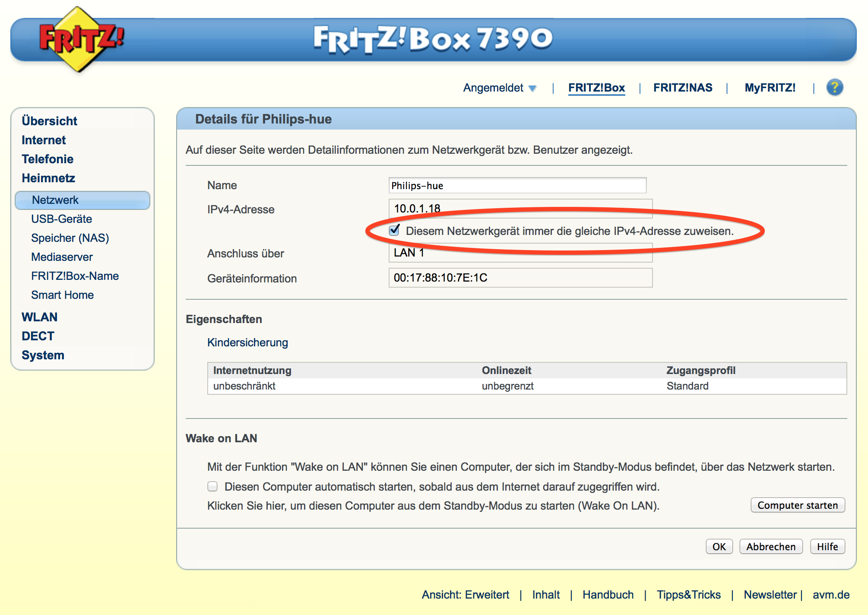Open the Newsletter footer link
The width and height of the screenshot is (868, 615).
[x=770, y=595]
